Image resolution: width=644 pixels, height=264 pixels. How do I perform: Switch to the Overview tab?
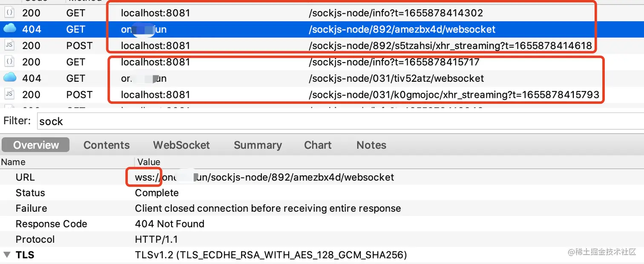[36, 145]
